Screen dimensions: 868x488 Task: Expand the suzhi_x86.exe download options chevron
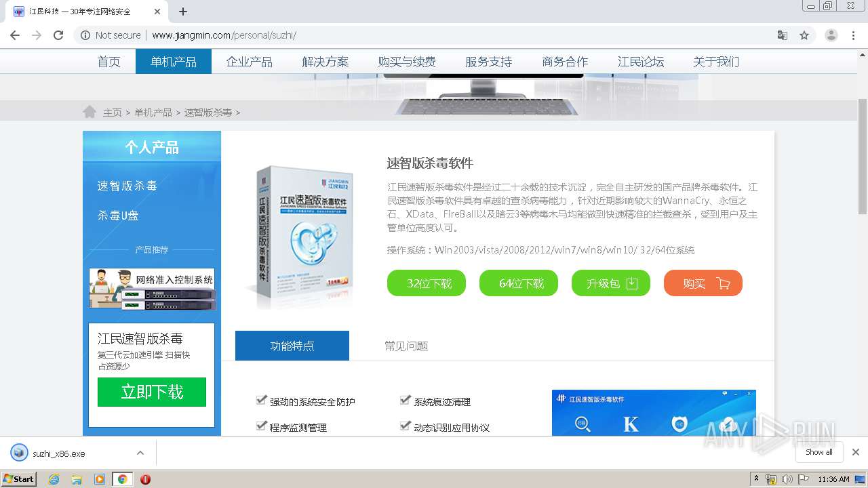coord(140,453)
